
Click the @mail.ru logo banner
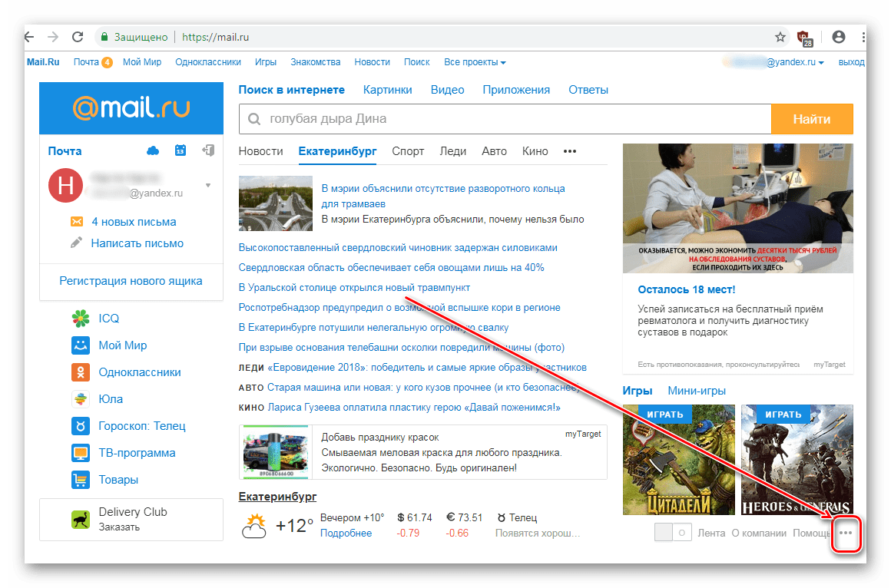pos(131,108)
